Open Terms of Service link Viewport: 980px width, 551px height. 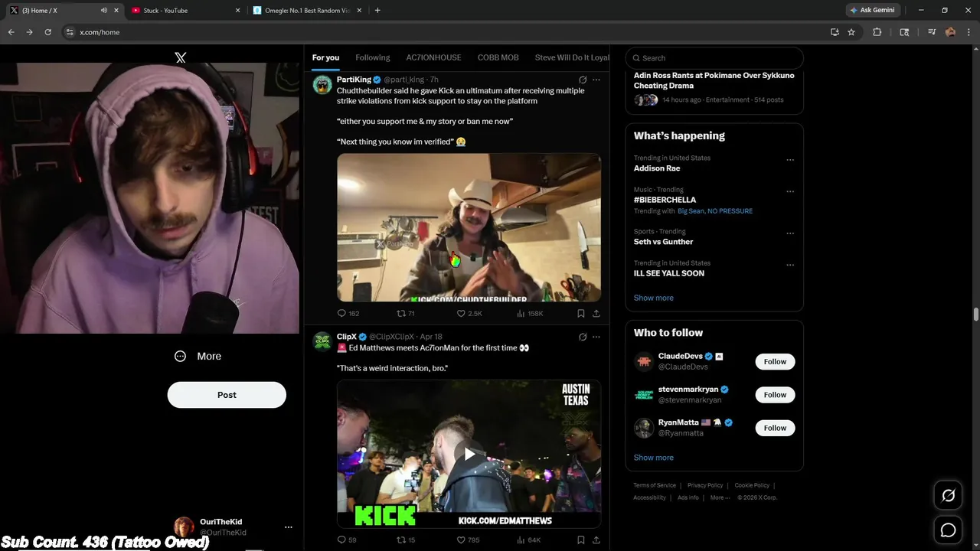coord(655,485)
